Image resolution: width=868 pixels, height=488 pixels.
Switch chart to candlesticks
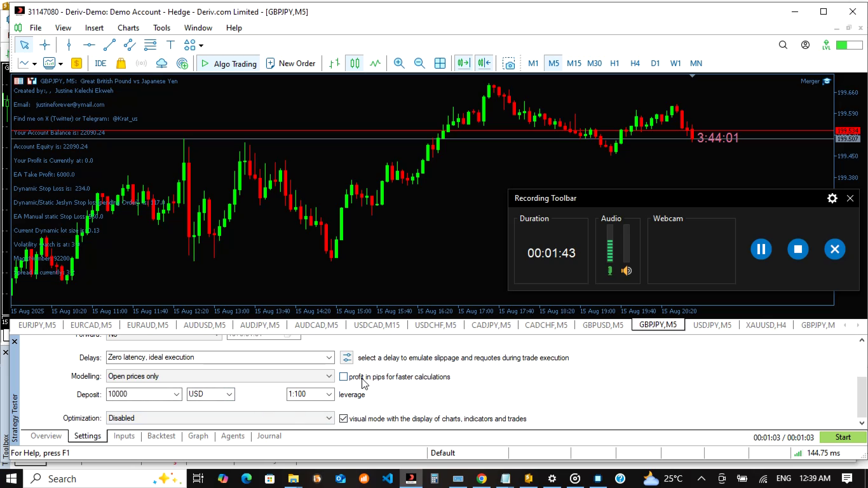point(355,64)
